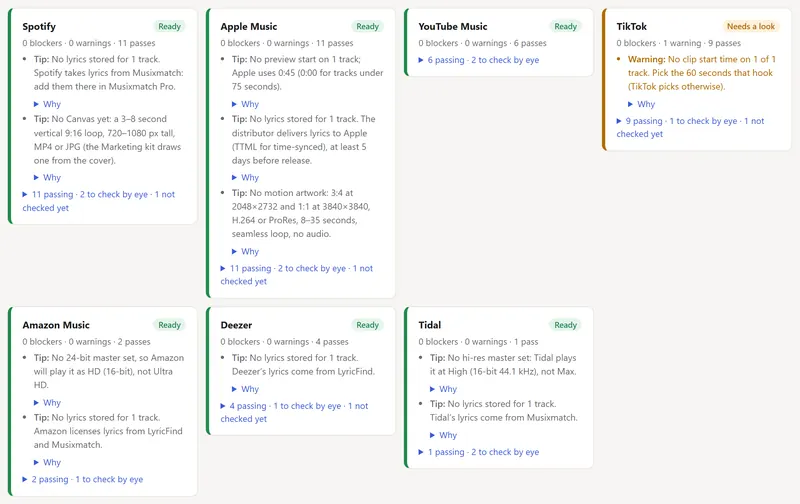Click Deezer tip about LyricFind lyrics
The width and height of the screenshot is (800, 504).
303,365
